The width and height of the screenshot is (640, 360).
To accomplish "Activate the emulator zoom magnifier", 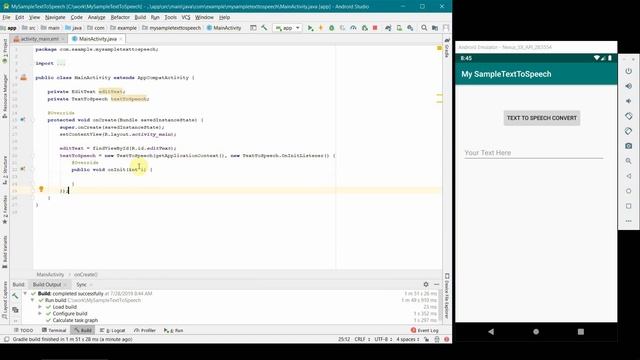I will 629,161.
